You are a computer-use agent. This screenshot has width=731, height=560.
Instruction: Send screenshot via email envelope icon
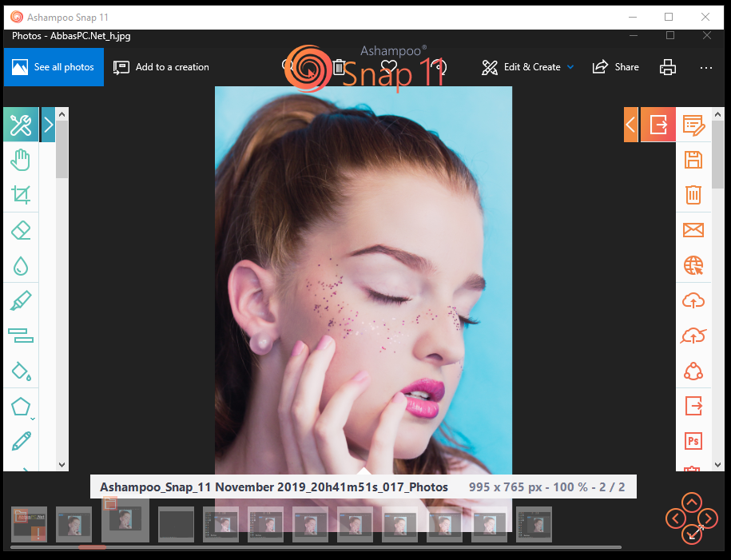pyautogui.click(x=693, y=230)
